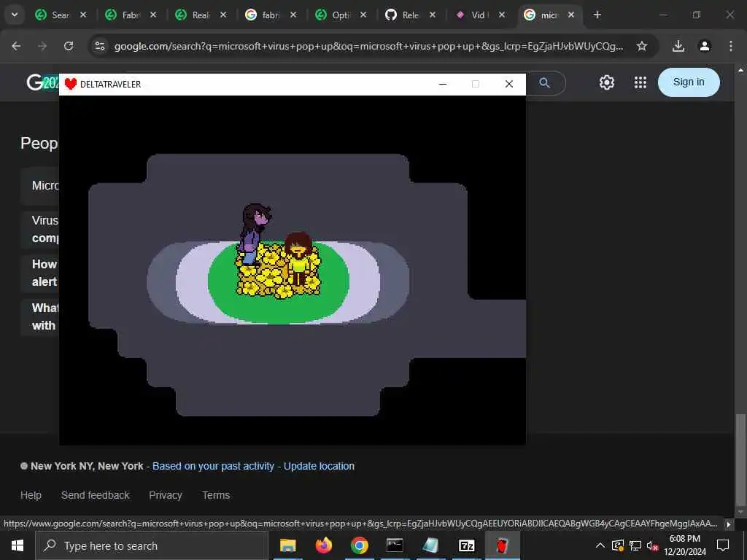
Task: Show hidden system tray icons
Action: (600, 545)
